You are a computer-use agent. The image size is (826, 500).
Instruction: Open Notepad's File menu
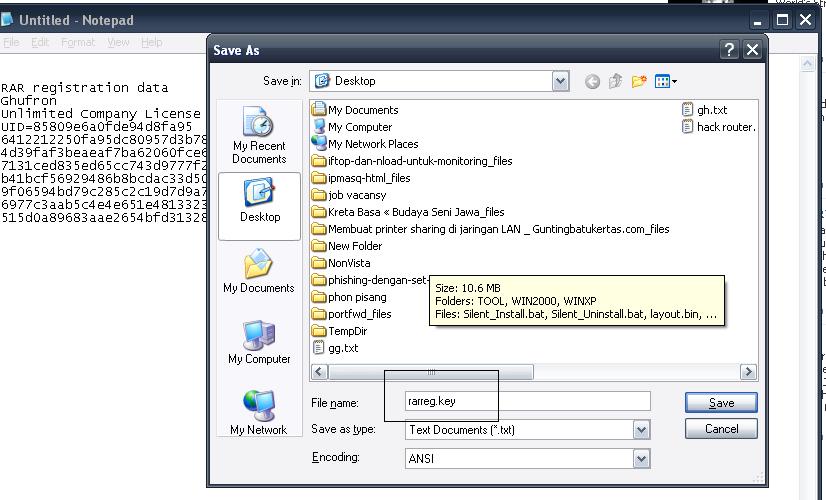12,43
